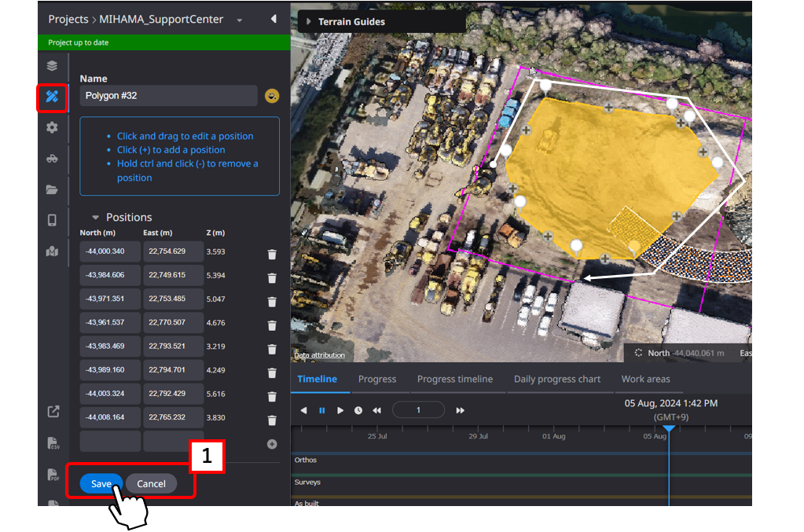The height and width of the screenshot is (532, 804).
Task: Collapse the Positions section
Action: (x=96, y=218)
